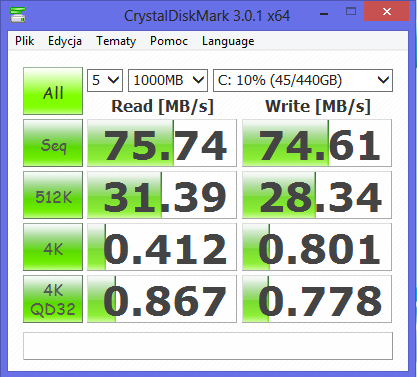This screenshot has height=377, width=417.
Task: Click the Write [MB/s] column header
Action: (318, 107)
